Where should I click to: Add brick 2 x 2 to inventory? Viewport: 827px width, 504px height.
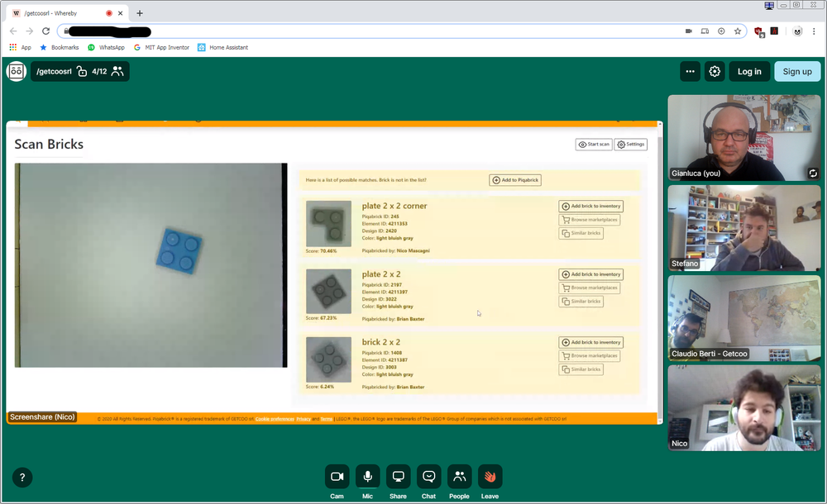(591, 342)
